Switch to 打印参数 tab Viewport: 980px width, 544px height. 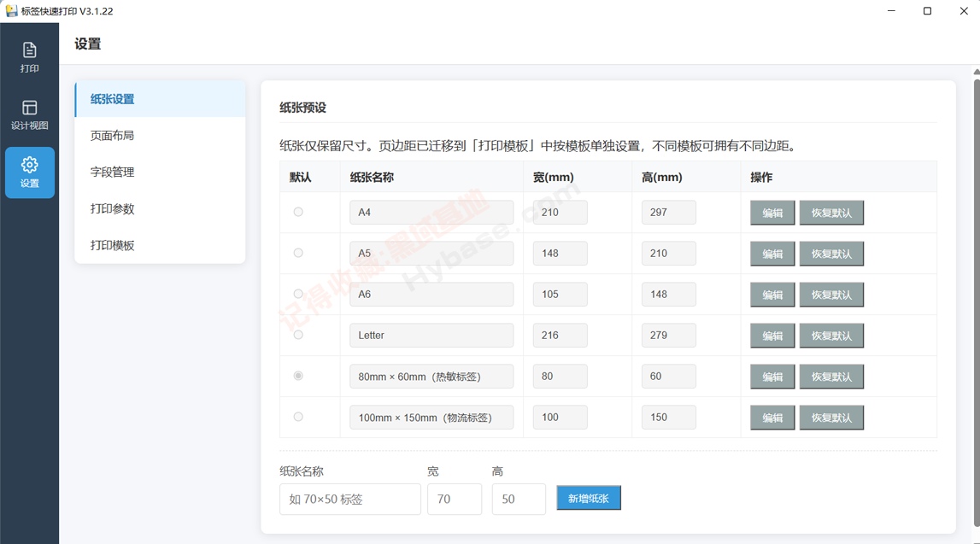[160, 208]
